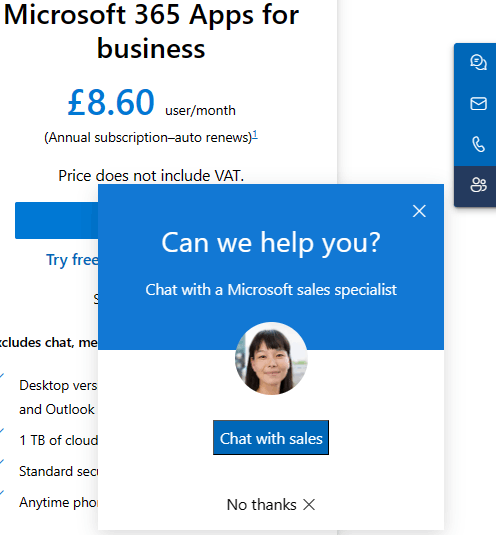This screenshot has width=496, height=535.
Task: Follow the Try free link
Action: (x=72, y=260)
